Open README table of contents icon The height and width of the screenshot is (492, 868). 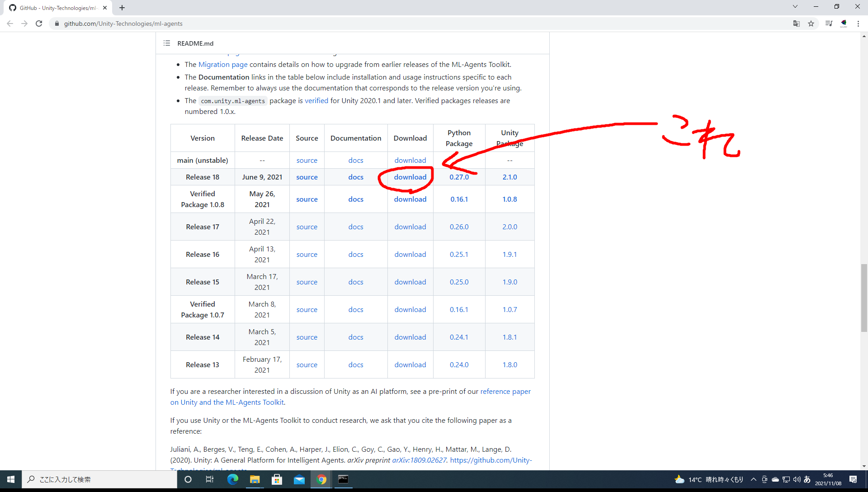coord(167,43)
